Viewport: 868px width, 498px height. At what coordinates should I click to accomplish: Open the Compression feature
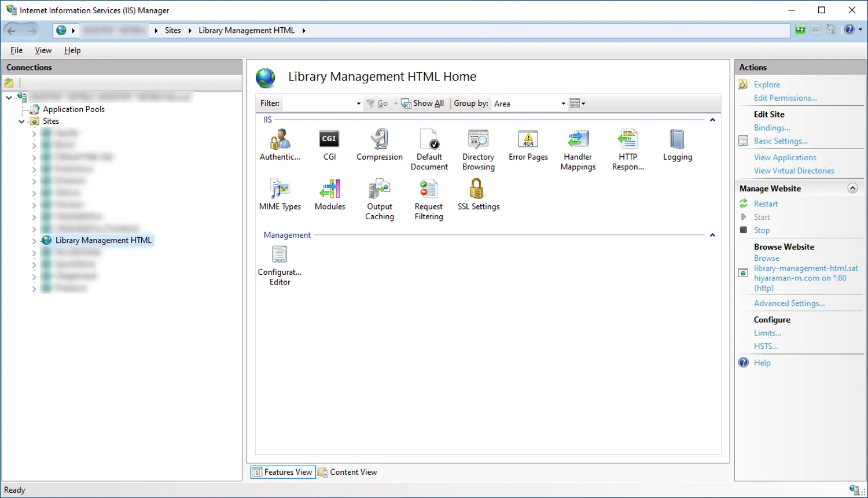(380, 145)
